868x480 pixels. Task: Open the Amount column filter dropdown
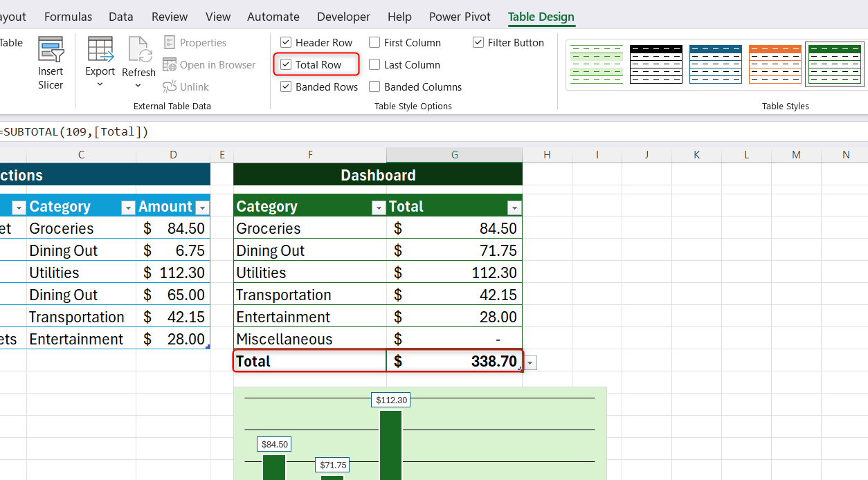202,207
